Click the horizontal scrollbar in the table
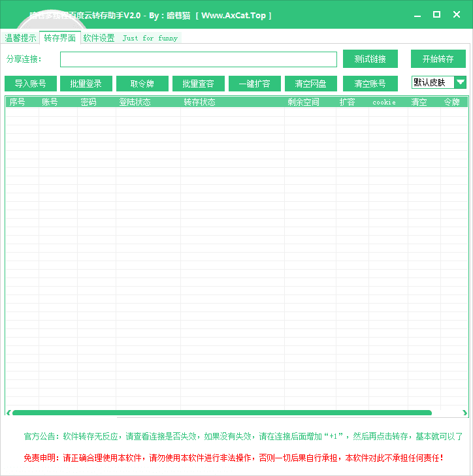 click(222, 413)
